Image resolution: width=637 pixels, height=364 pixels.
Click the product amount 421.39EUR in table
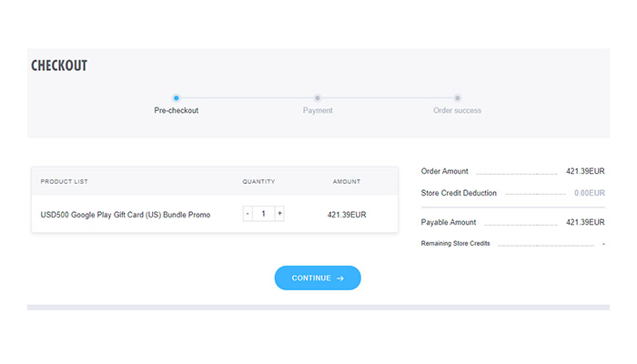tap(347, 215)
